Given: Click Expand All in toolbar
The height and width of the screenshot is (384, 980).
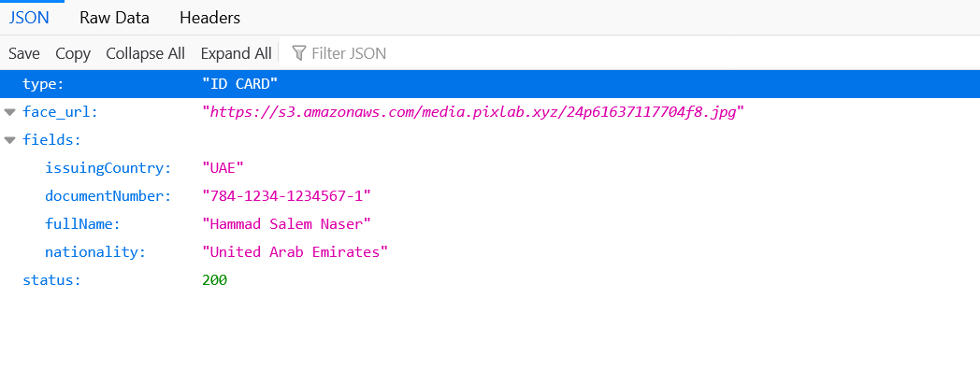Looking at the screenshot, I should pyautogui.click(x=237, y=53).
